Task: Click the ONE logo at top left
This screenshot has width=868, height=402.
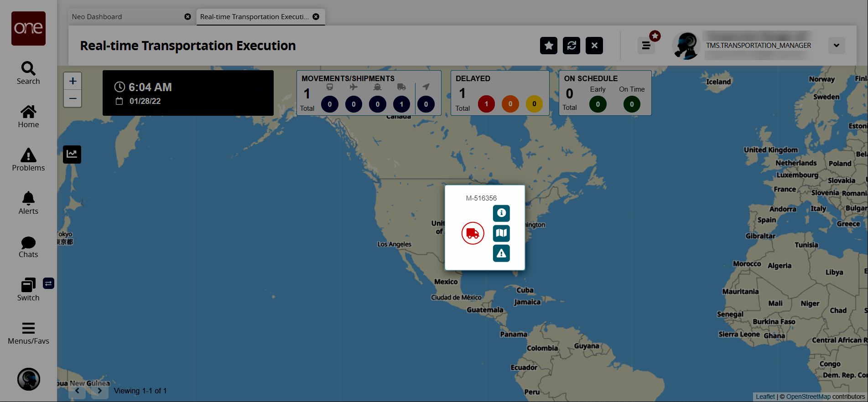Action: [x=28, y=28]
